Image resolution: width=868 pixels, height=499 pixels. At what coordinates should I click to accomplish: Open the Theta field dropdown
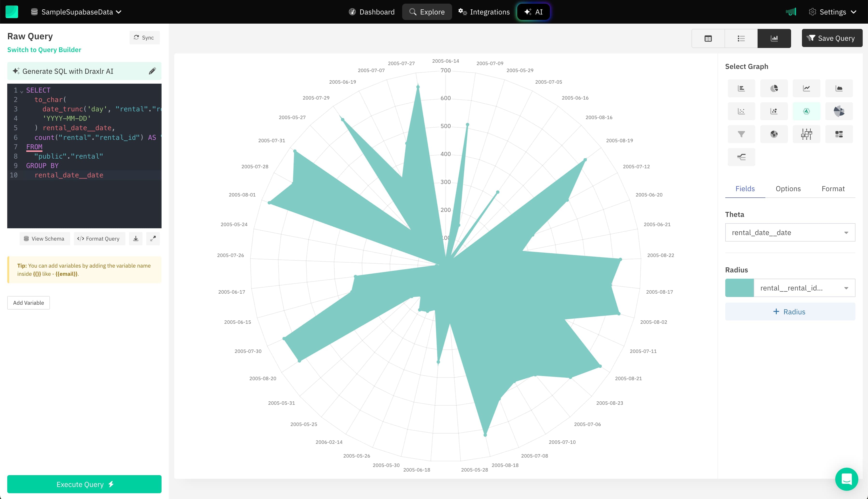coord(790,232)
